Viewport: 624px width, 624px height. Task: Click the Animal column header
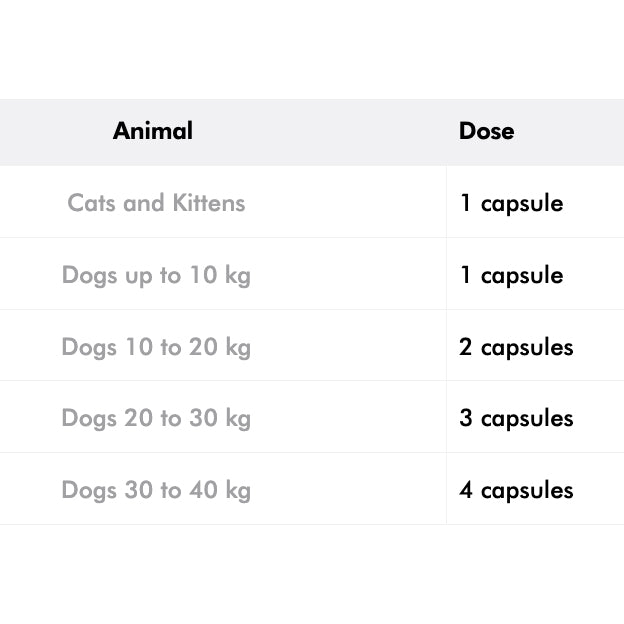pos(153,131)
